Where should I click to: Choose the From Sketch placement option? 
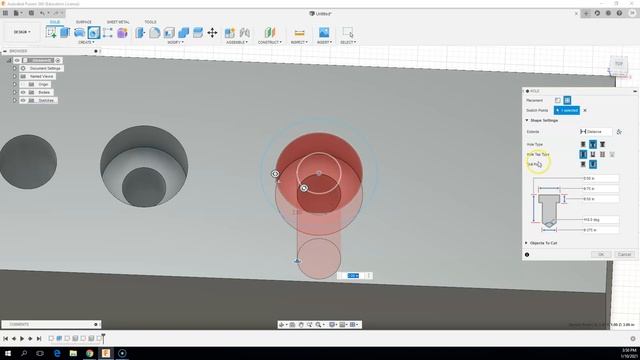(x=567, y=100)
